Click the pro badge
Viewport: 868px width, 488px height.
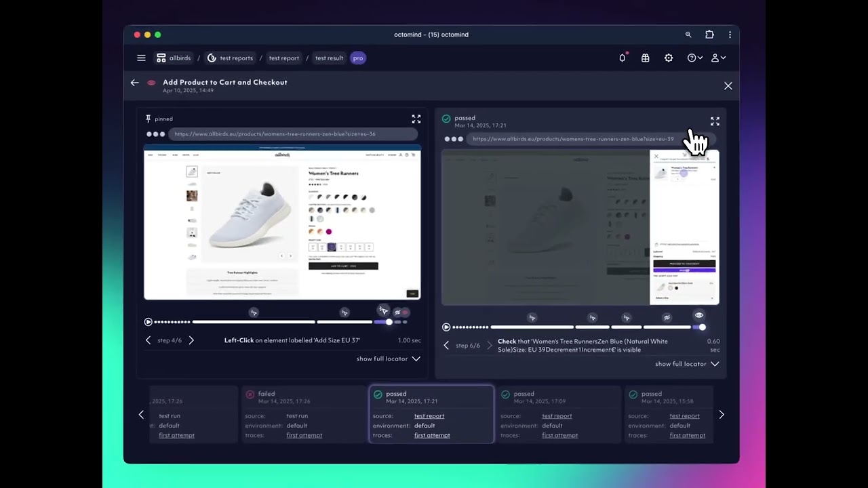point(358,58)
